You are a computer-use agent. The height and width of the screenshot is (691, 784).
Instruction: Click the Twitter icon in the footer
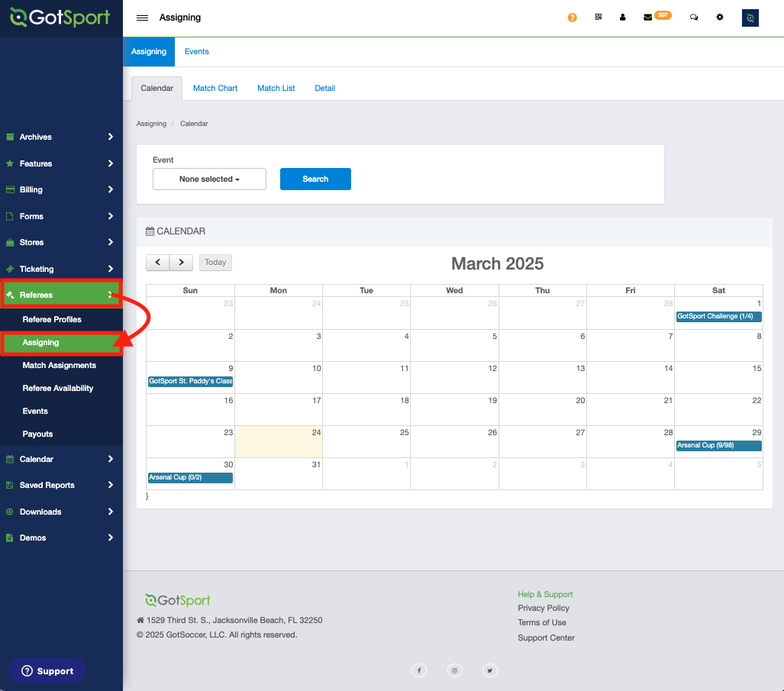click(x=490, y=670)
